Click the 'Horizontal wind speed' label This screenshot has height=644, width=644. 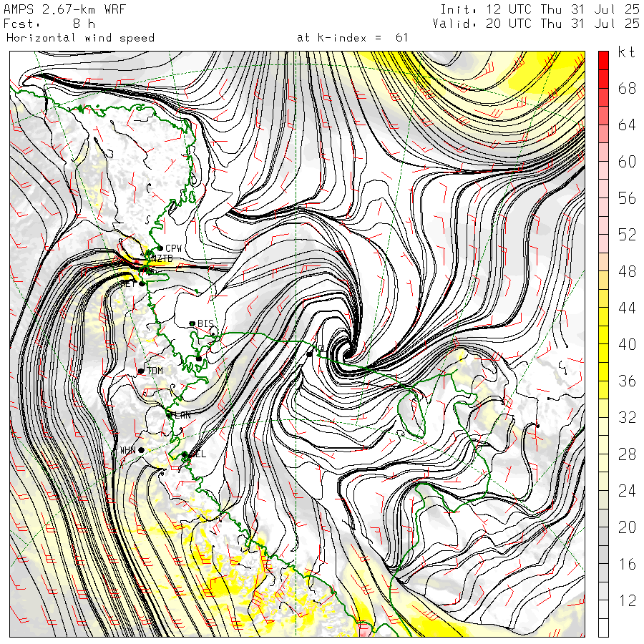pos(80,38)
